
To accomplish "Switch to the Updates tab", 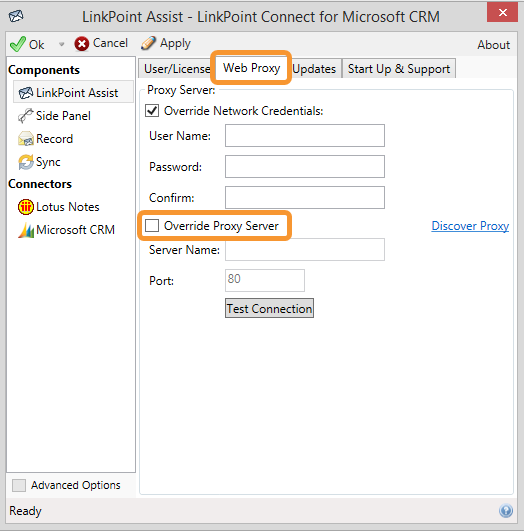I will [x=314, y=69].
